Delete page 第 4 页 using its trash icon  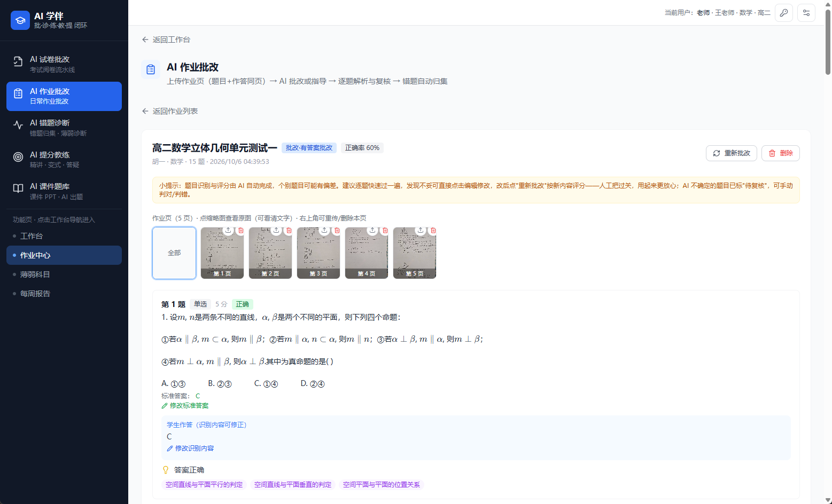[x=385, y=230]
